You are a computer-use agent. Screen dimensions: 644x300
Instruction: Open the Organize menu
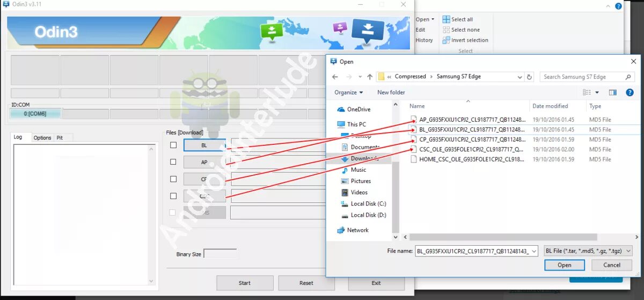tap(349, 92)
